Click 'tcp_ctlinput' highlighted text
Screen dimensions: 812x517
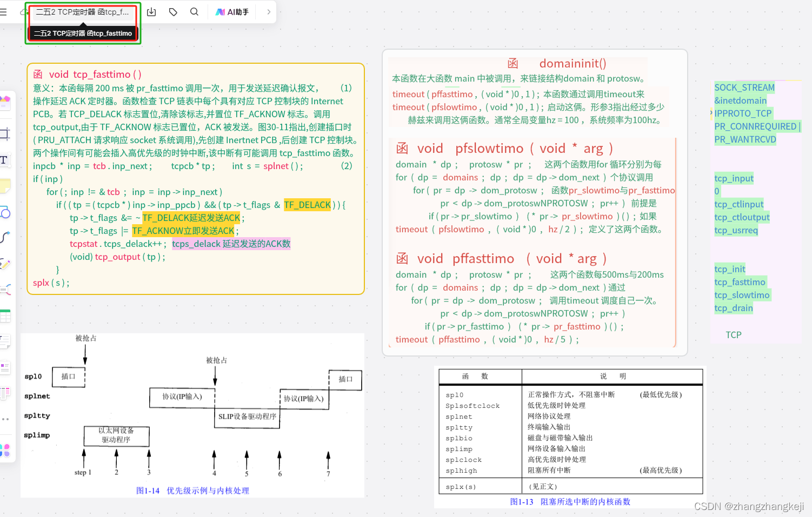click(x=739, y=204)
